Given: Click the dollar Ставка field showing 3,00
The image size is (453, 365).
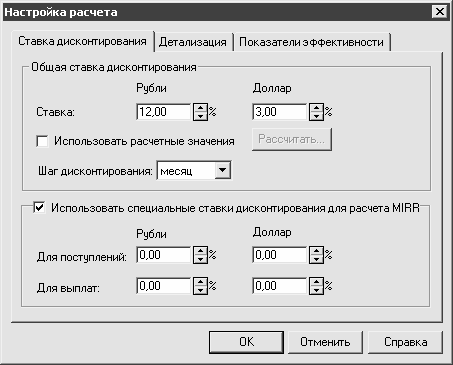Looking at the screenshot, I should point(280,112).
